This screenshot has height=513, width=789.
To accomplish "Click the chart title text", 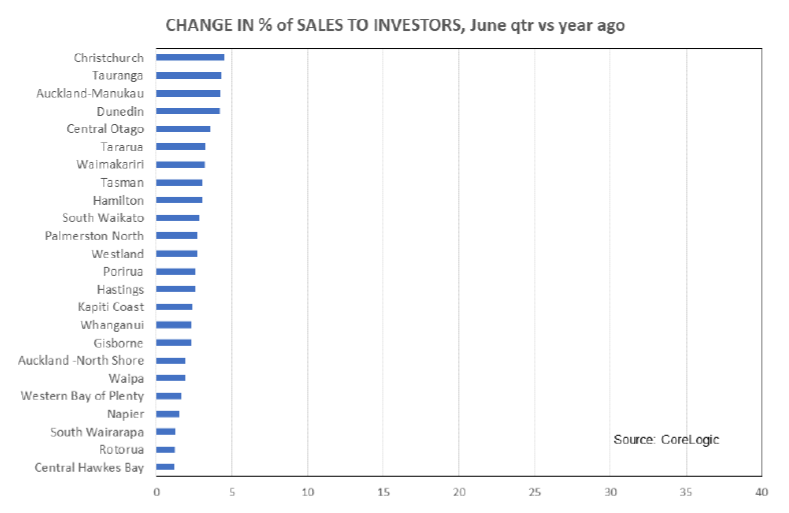I will (x=394, y=25).
